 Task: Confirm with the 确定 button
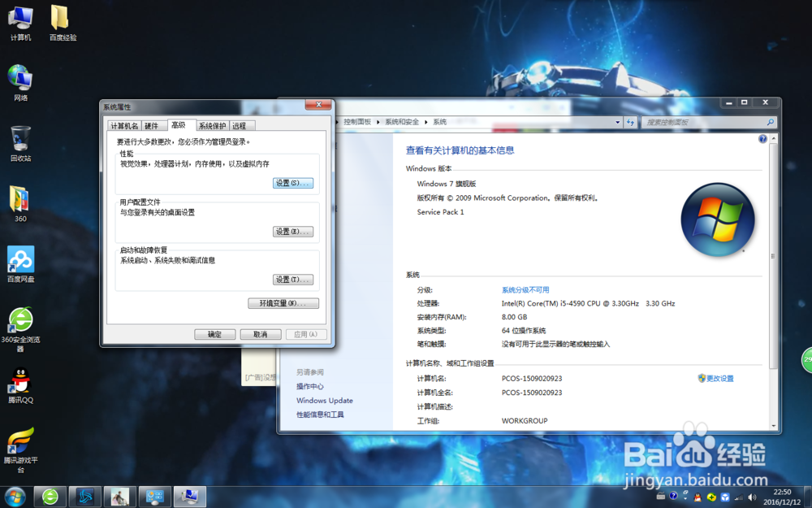pyautogui.click(x=215, y=334)
